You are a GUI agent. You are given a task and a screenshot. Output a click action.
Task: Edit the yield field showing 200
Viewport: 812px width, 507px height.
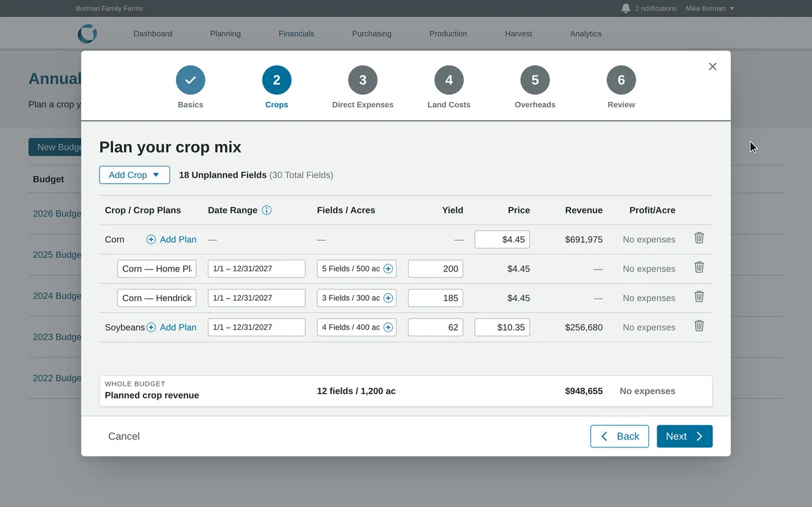pyautogui.click(x=435, y=269)
